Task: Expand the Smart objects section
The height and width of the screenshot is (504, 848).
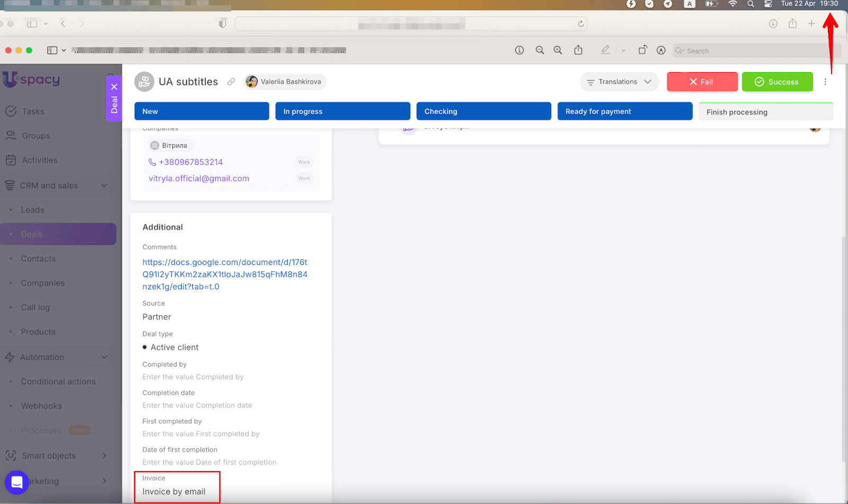Action: pos(104,456)
